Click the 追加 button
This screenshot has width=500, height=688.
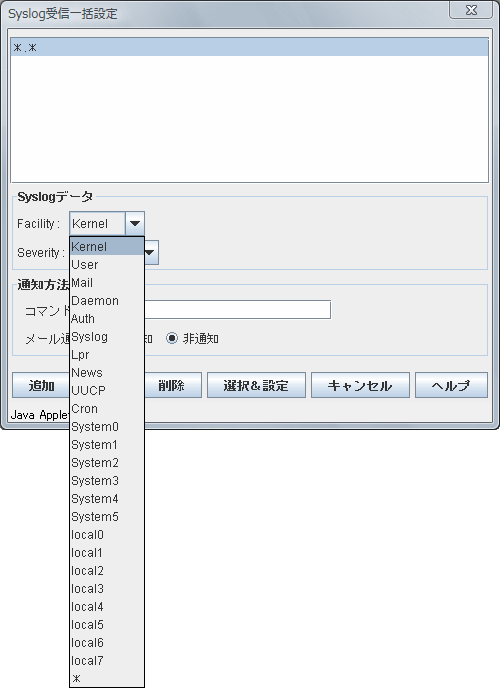pos(41,385)
